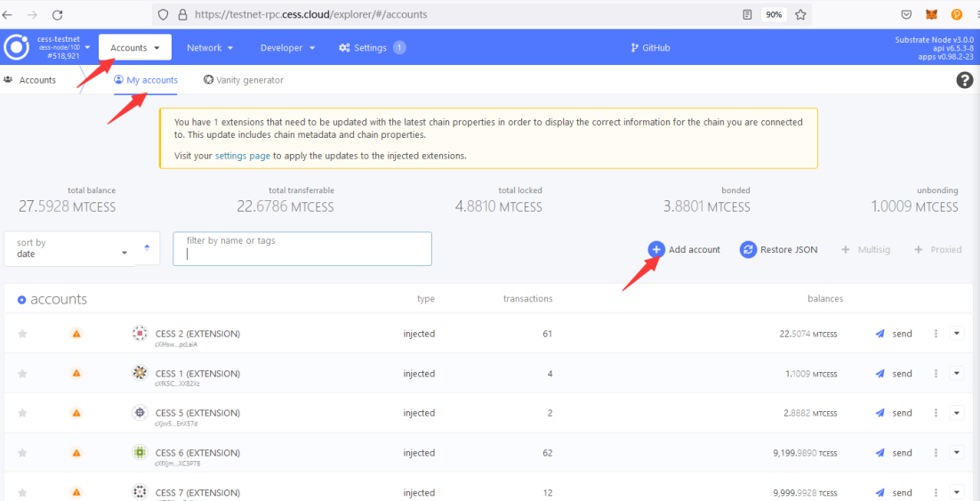Image resolution: width=980 pixels, height=501 pixels.
Task: Click the Multisig button
Action: pyautogui.click(x=866, y=249)
